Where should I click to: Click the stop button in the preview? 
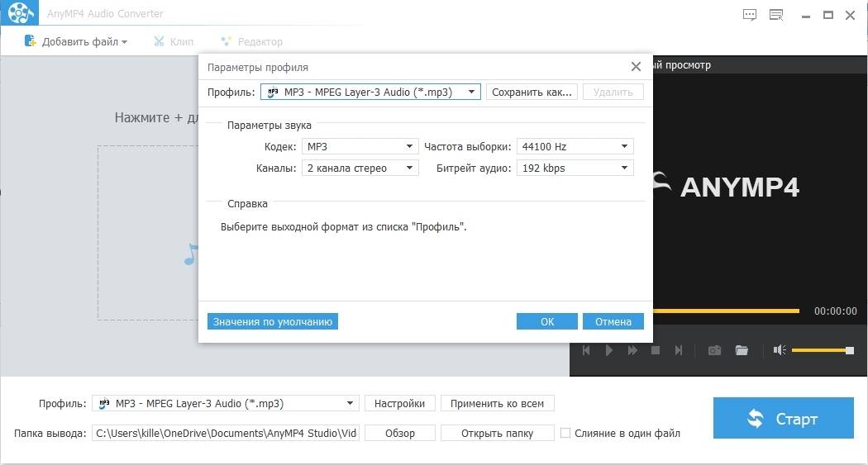pos(656,350)
